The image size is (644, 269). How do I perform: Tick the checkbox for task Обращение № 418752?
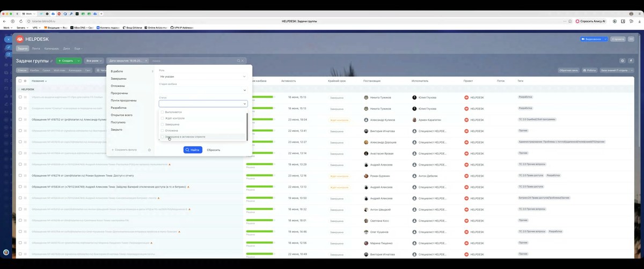(x=20, y=120)
